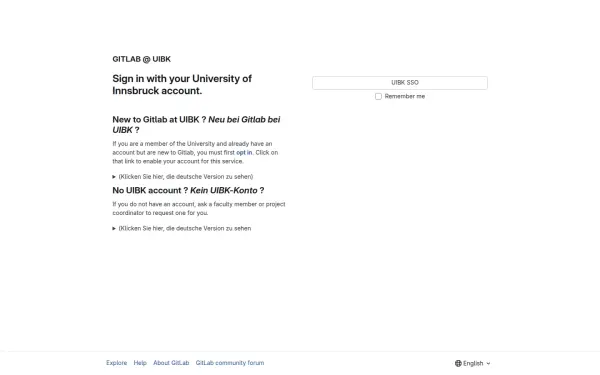Click the "No UIBK account ?" heading
This screenshot has height=375, width=600.
[x=150, y=191]
